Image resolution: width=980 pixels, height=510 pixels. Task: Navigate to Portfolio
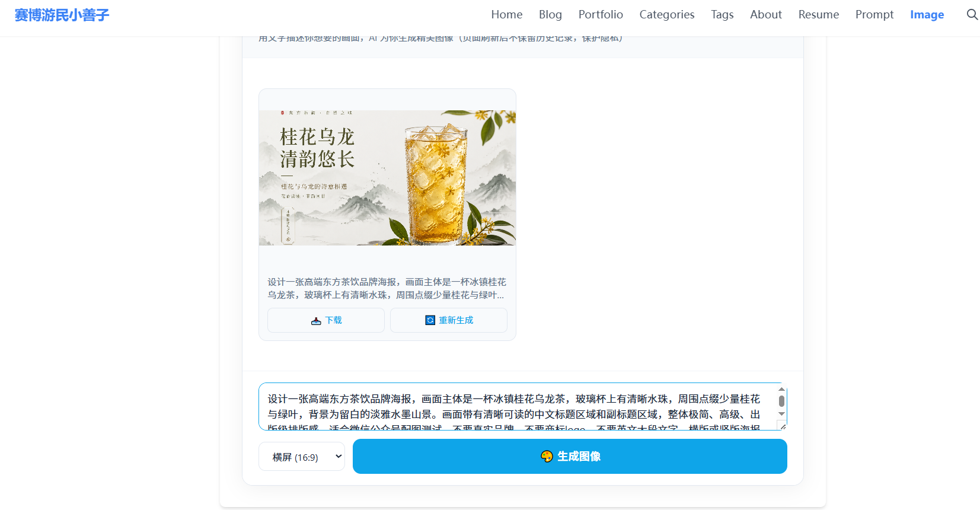click(600, 15)
